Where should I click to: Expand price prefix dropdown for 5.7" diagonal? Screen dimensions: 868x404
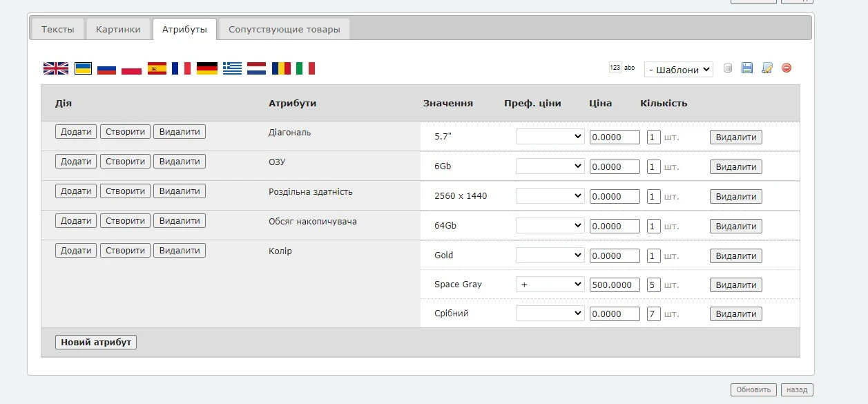pos(550,137)
